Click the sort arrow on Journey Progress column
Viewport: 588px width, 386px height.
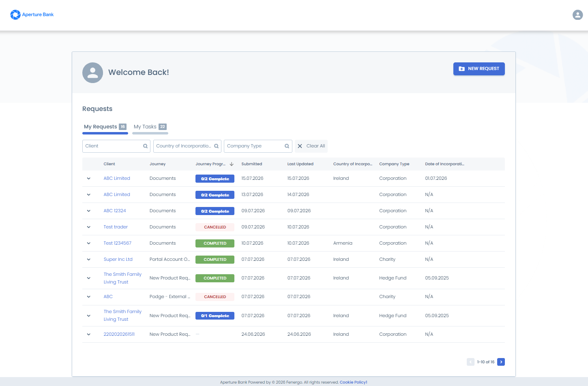click(x=232, y=164)
